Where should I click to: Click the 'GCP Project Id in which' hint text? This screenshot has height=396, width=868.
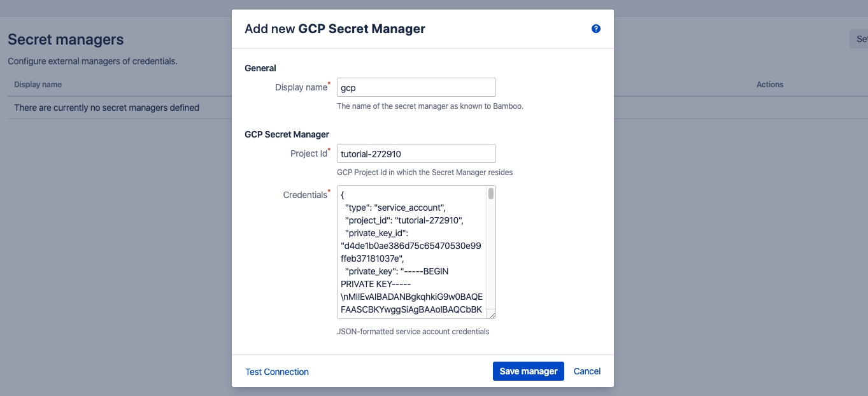425,173
